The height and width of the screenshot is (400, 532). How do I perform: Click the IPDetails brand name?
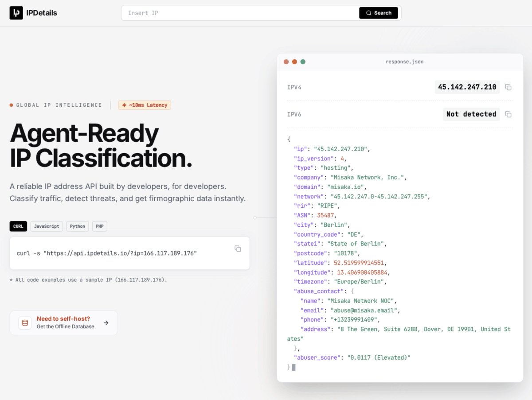coord(42,13)
